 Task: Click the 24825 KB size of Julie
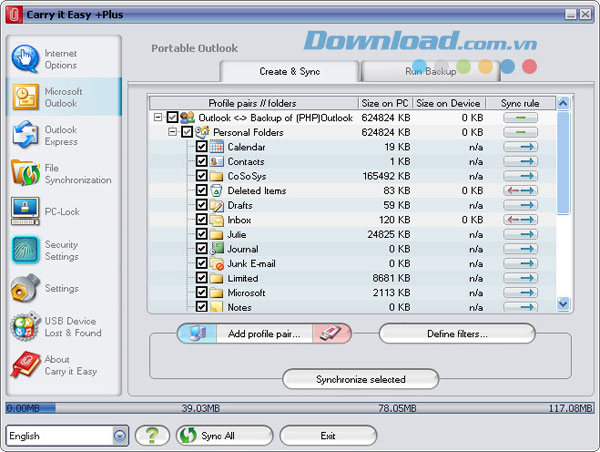389,234
